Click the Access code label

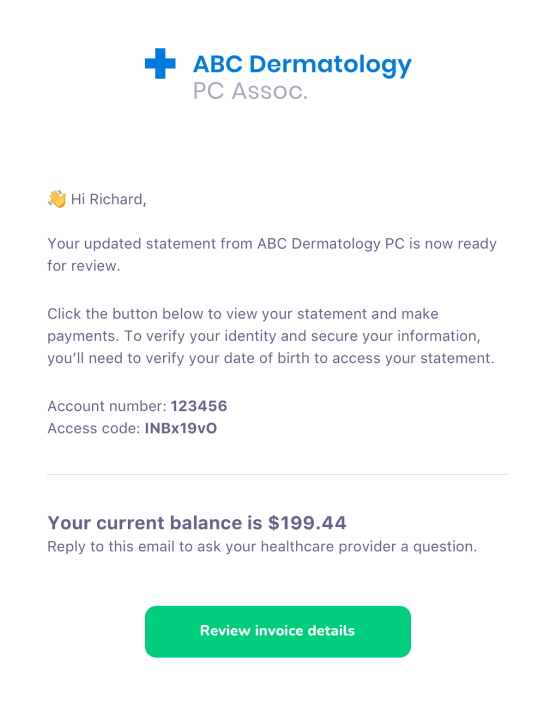[x=94, y=428]
